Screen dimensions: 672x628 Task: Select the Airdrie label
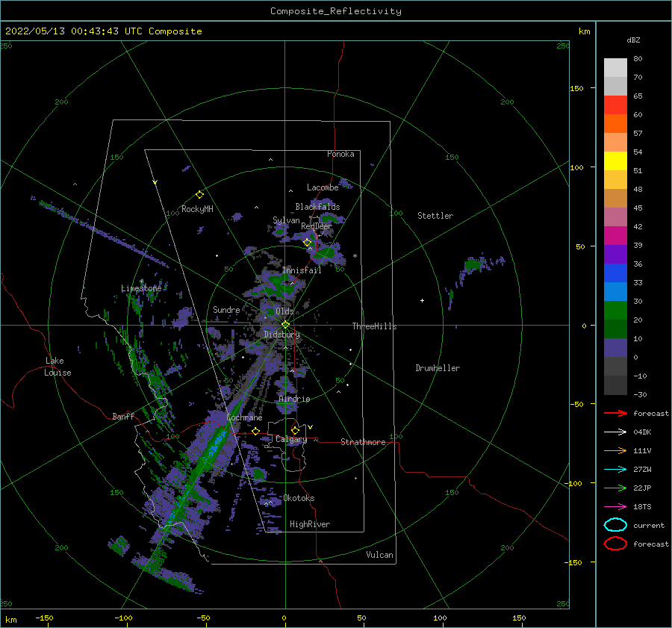coord(294,399)
